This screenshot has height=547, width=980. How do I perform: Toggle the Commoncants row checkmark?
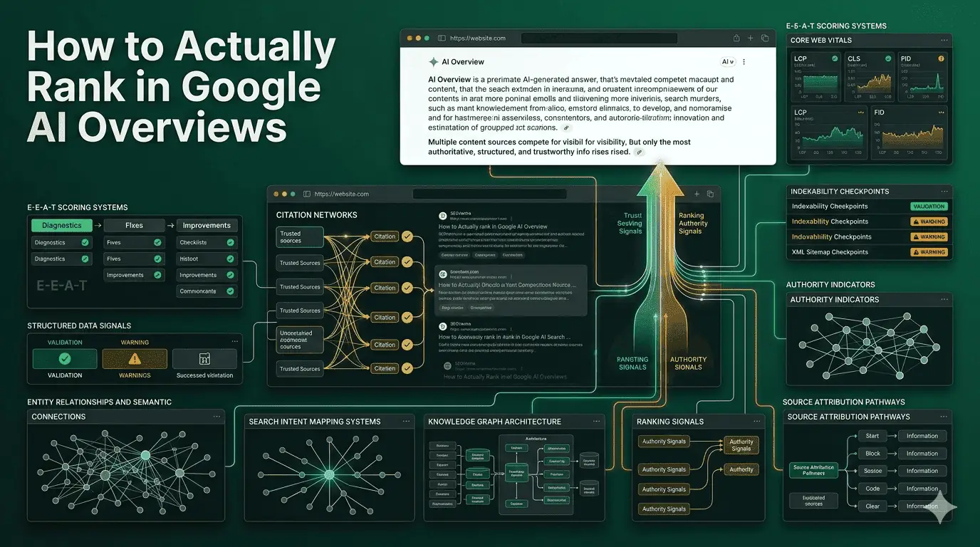click(230, 291)
